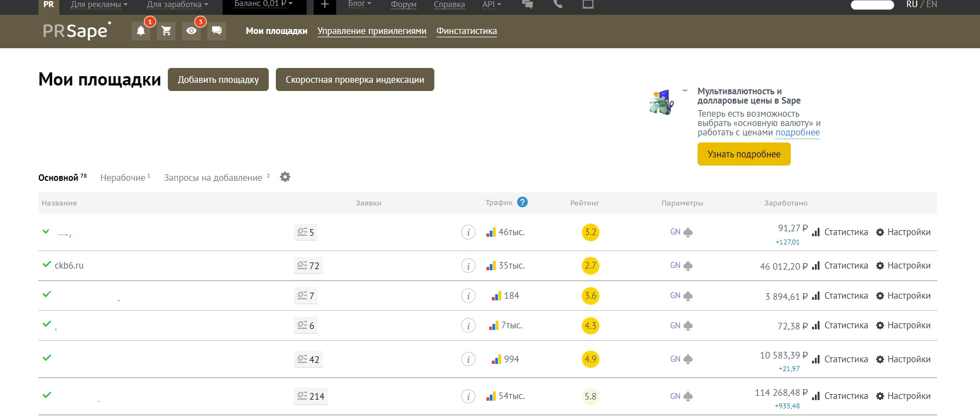Click the phone icon in the top bar
The image size is (980, 416).
point(558,4)
